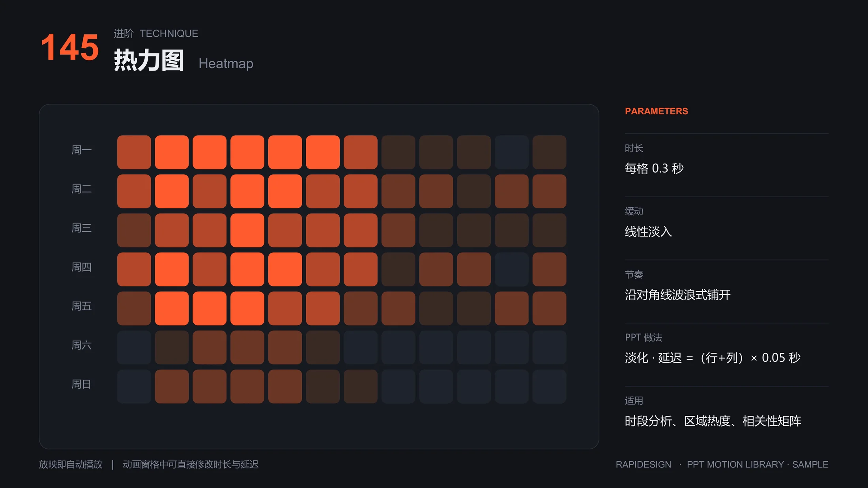
Task: Click the orange number 145
Action: click(x=70, y=47)
